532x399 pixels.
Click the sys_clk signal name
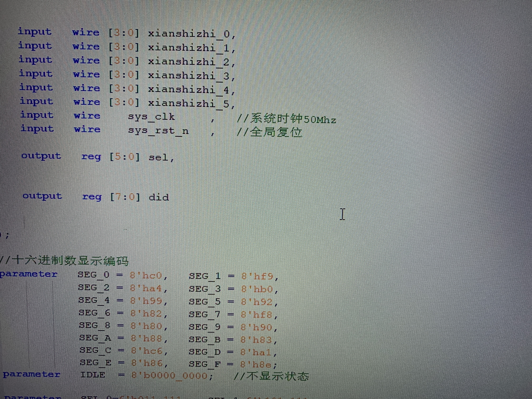(151, 117)
